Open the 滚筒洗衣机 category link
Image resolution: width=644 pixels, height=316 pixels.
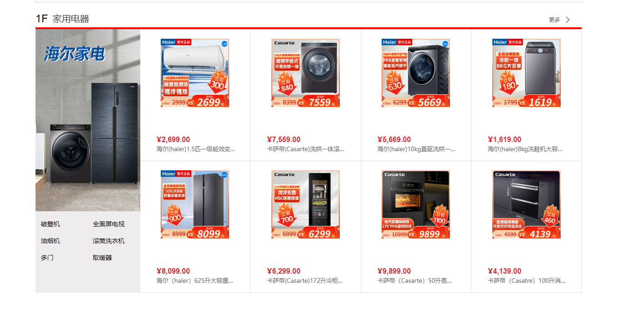coord(108,241)
